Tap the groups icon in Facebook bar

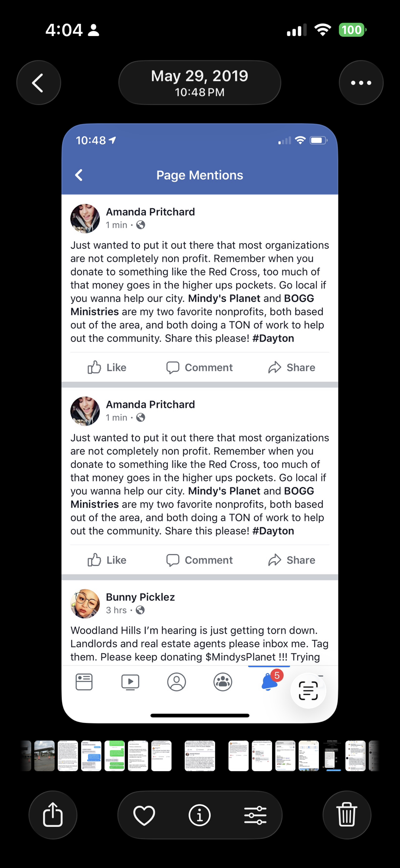point(223,682)
